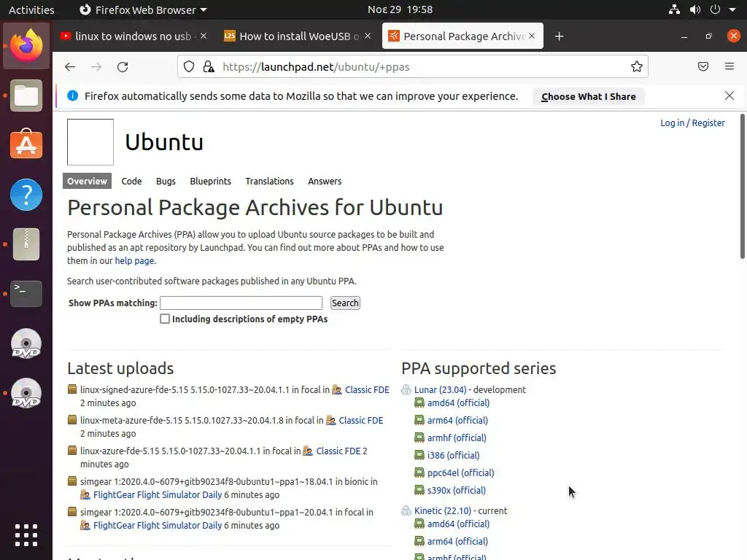This screenshot has width=747, height=560.
Task: Open the Firefox hamburger menu
Action: click(x=729, y=67)
